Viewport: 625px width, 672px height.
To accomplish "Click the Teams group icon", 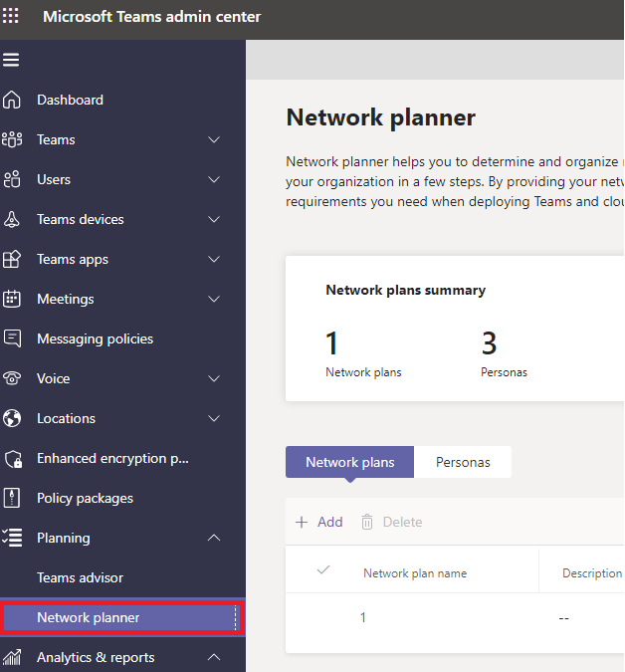I will [12, 139].
